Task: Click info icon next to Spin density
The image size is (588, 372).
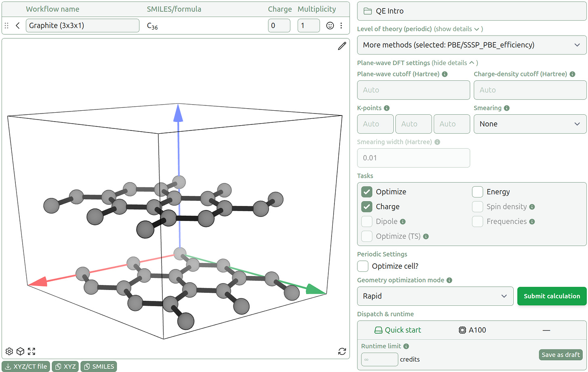Action: click(x=532, y=207)
